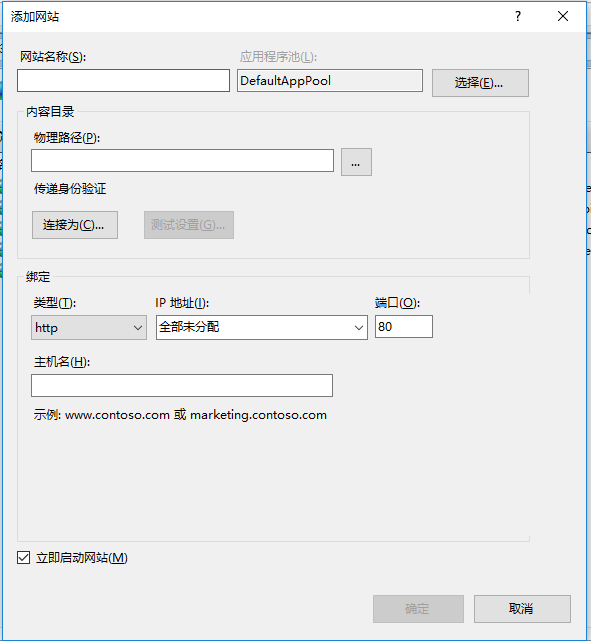Click the question mark help icon
Viewport: 591px width, 641px height.
tap(518, 16)
